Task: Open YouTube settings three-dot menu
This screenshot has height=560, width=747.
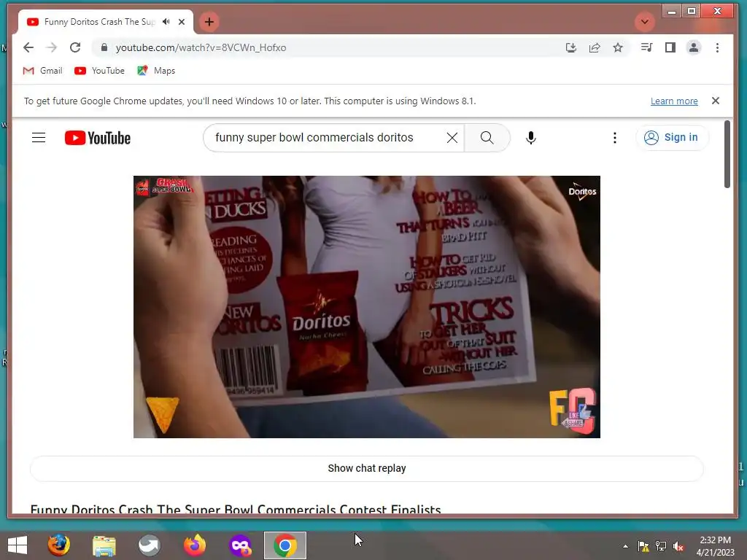Action: click(x=614, y=138)
